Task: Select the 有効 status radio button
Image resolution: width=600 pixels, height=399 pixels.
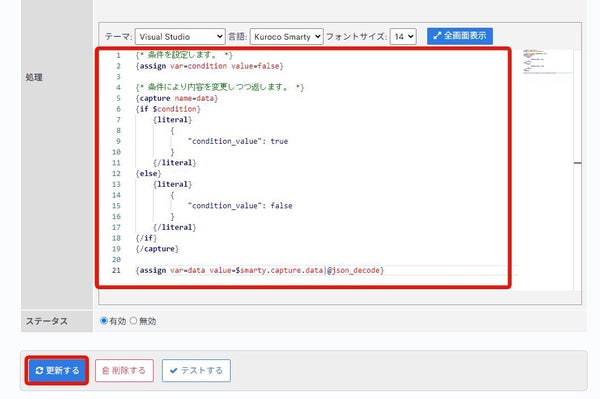Action: pyautogui.click(x=103, y=321)
